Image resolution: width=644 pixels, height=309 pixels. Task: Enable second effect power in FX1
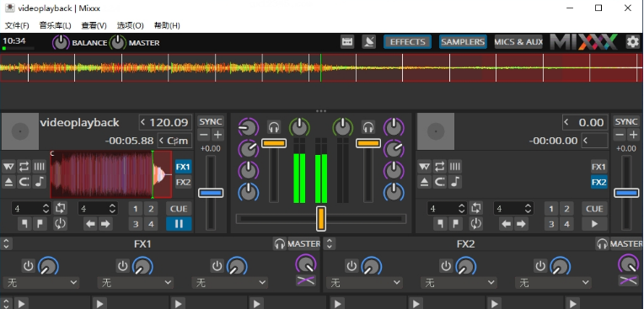[122, 266]
